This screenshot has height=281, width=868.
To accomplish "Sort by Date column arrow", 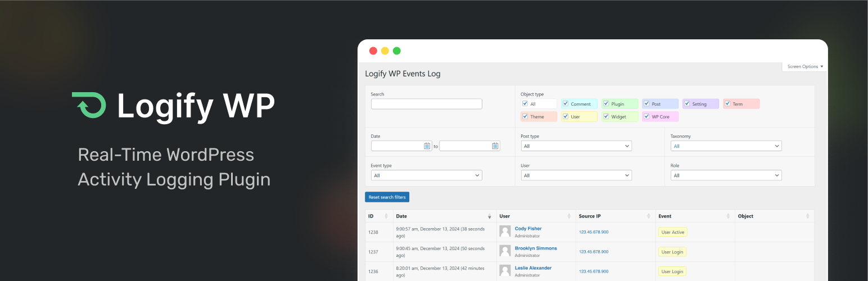I will pos(490,216).
